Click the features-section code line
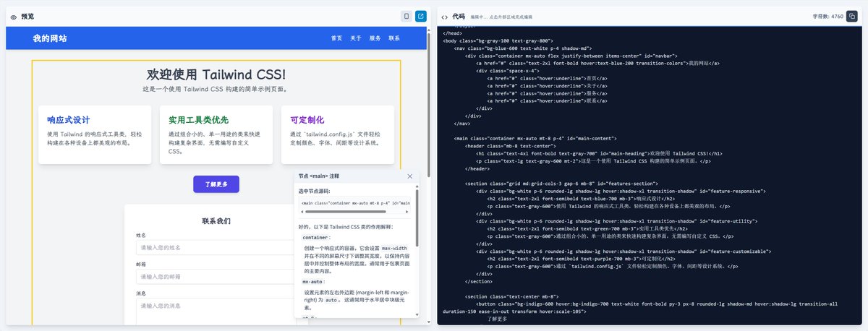868x331 pixels. (561, 184)
